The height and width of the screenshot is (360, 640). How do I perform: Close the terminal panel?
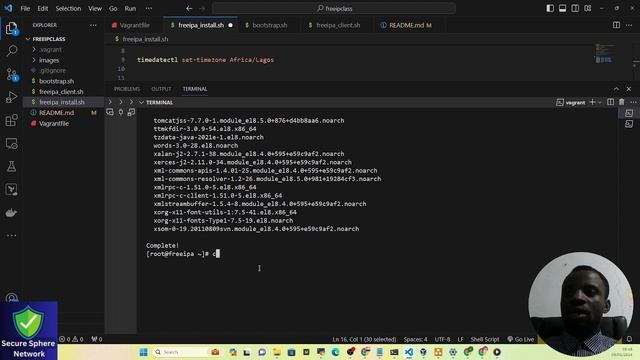tap(629, 89)
